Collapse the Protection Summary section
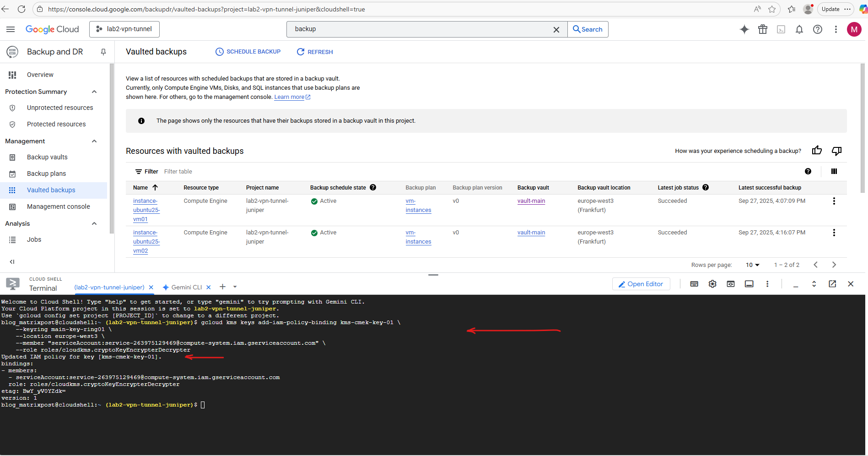The height and width of the screenshot is (456, 868). [94, 92]
